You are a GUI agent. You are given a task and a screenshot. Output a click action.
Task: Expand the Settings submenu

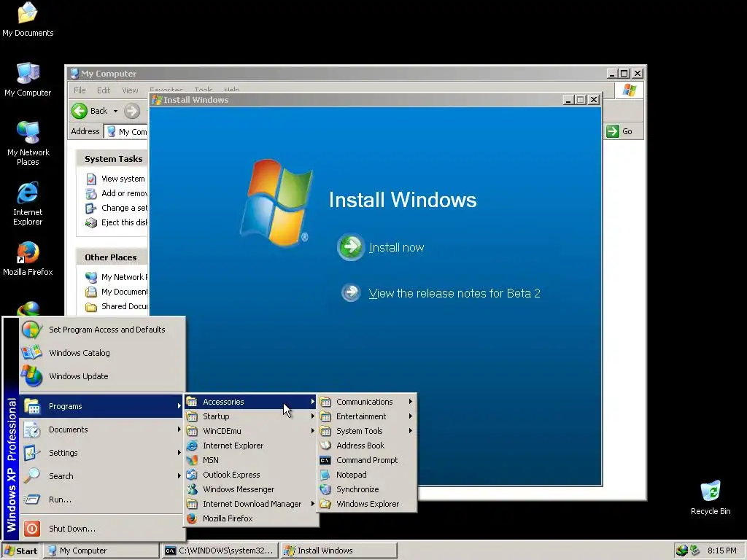coord(102,453)
